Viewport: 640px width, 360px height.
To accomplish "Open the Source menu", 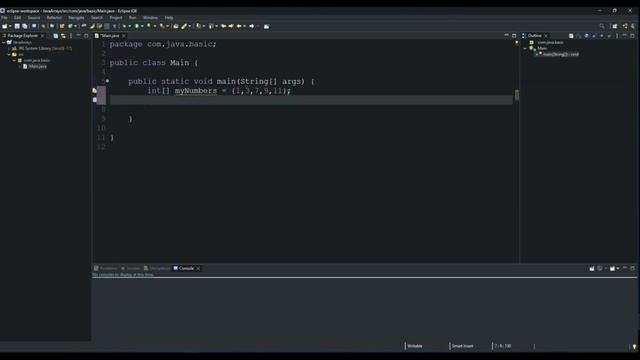I will pos(34,18).
